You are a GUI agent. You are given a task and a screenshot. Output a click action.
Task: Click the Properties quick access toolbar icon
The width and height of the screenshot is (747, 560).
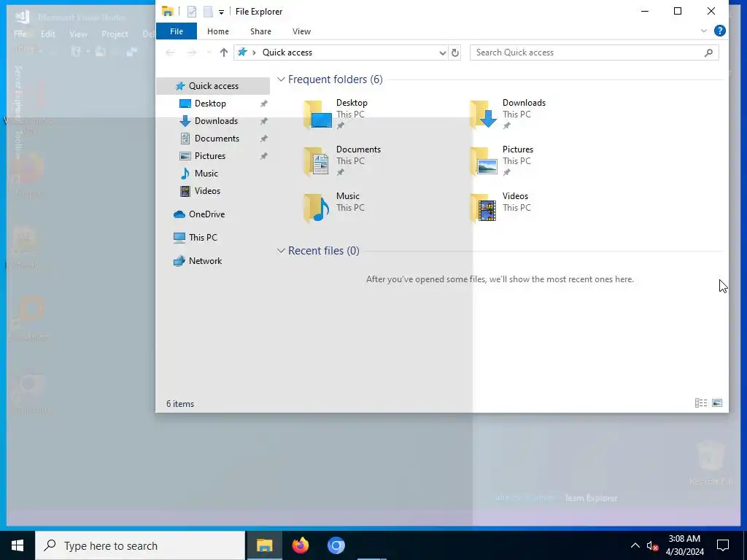pos(192,12)
